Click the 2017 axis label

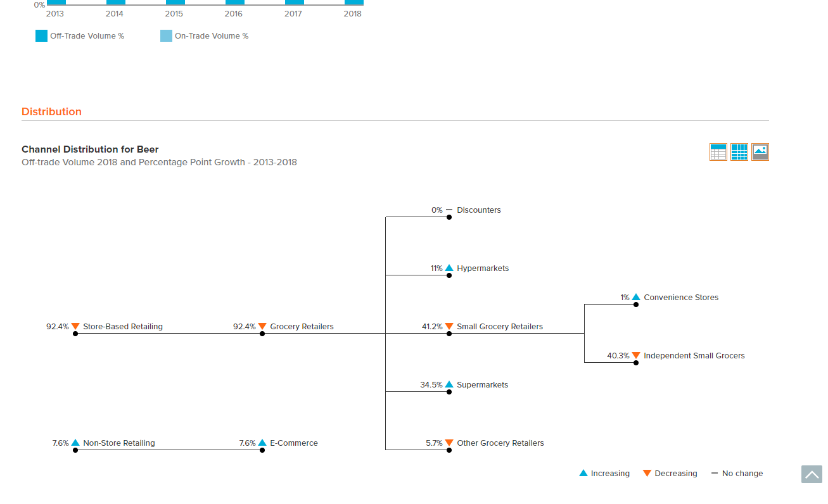[293, 14]
